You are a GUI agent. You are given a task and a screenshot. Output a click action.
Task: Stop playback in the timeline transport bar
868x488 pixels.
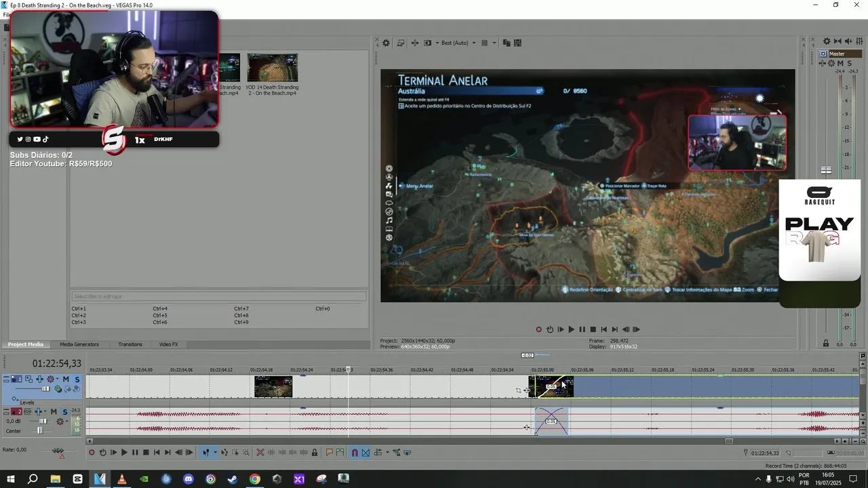(146, 452)
